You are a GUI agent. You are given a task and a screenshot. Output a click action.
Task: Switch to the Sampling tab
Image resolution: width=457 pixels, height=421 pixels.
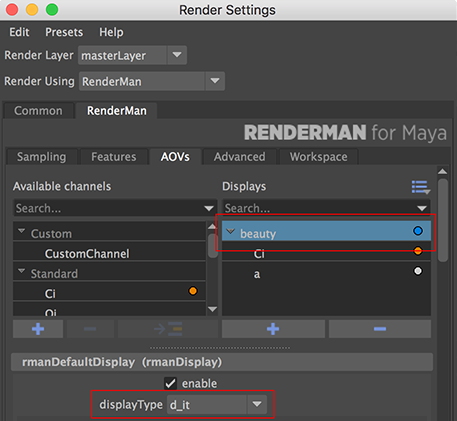click(x=42, y=157)
